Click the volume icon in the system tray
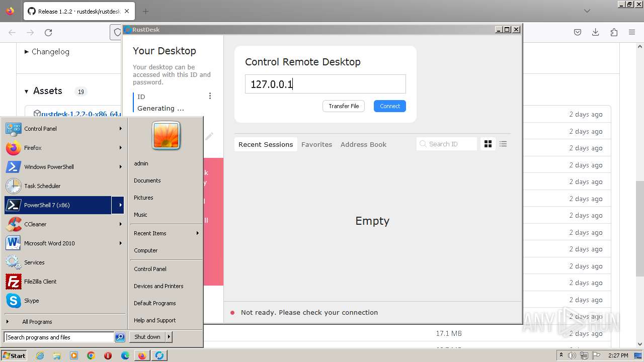The height and width of the screenshot is (362, 644). [572, 355]
